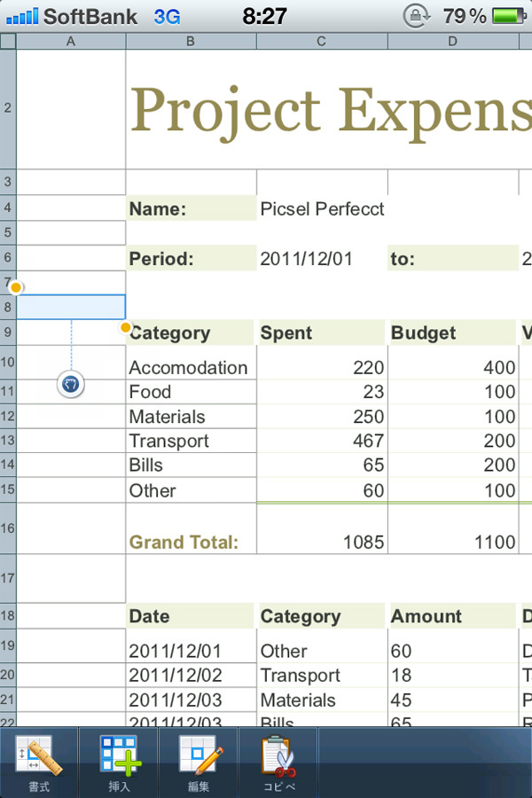This screenshot has width=532, height=798.
Task: Click the Period start date 2011/12/01
Action: (307, 259)
